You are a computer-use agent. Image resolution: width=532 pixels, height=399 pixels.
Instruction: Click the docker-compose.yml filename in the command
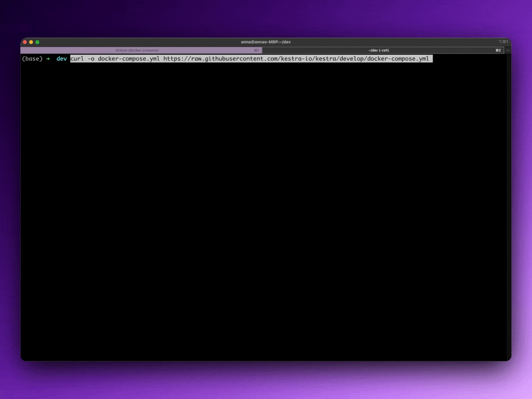coord(128,59)
